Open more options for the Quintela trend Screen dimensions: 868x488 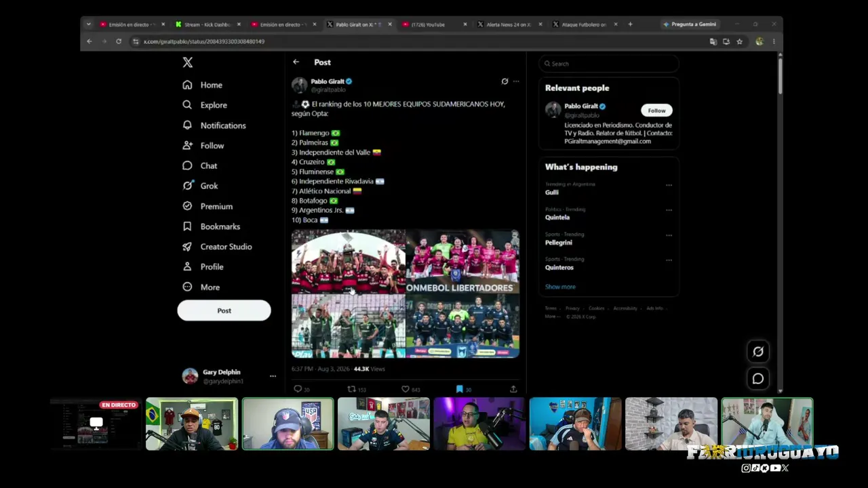pyautogui.click(x=669, y=210)
